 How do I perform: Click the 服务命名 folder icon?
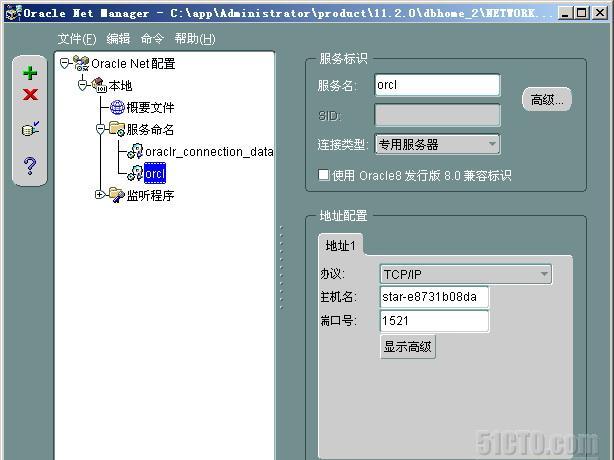coord(117,129)
